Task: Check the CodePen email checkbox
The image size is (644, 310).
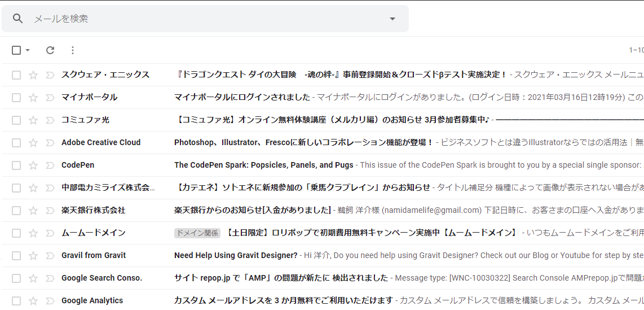Action: pos(16,165)
